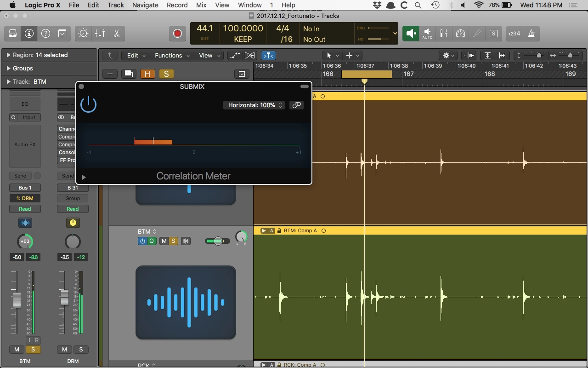This screenshot has height=368, width=588.
Task: Open the crosshair Command-click tool dropdown
Action: pyautogui.click(x=353, y=55)
